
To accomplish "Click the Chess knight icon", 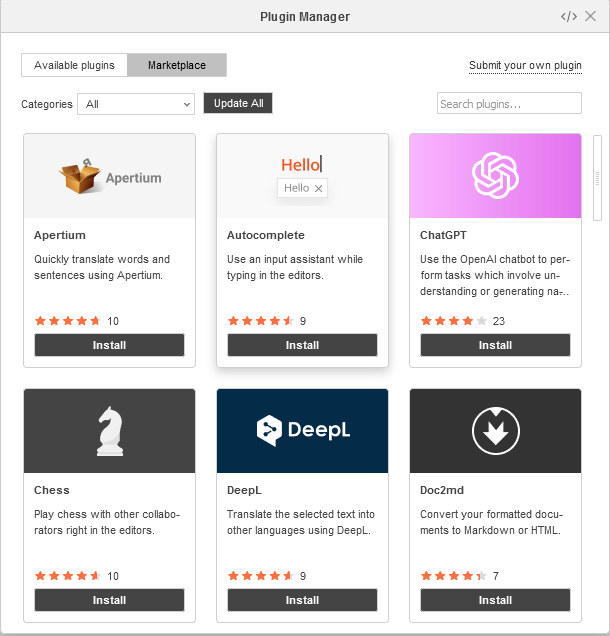I will click(110, 431).
